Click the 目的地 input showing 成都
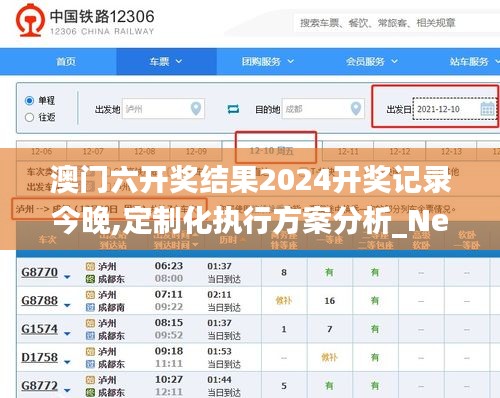 point(323,109)
